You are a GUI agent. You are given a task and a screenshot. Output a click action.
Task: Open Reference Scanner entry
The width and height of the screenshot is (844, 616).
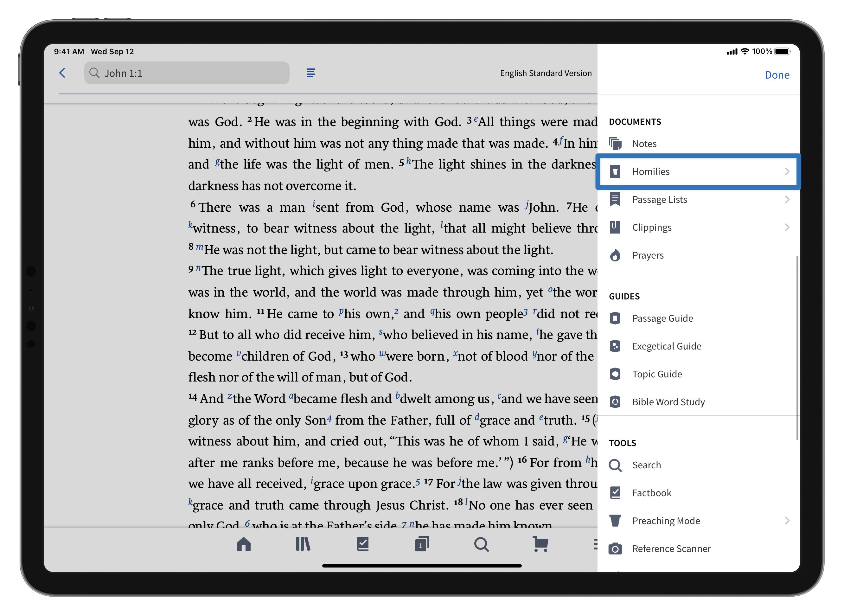click(699, 549)
